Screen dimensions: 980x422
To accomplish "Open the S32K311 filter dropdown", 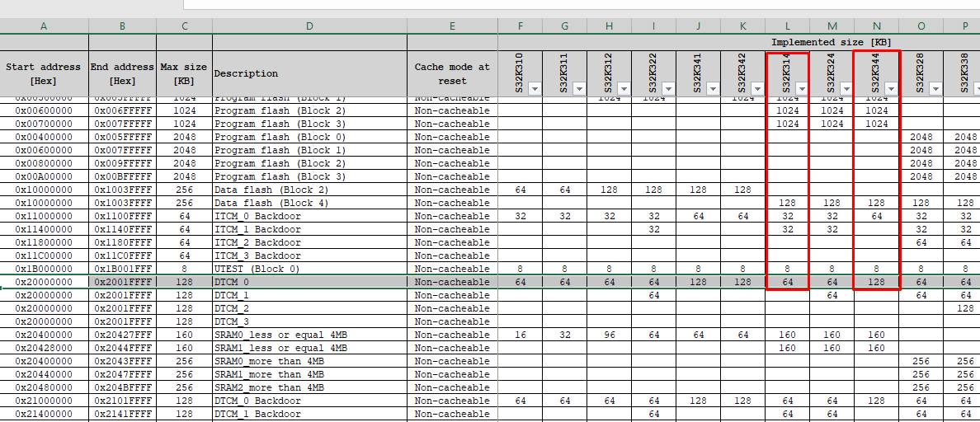I will (x=579, y=89).
